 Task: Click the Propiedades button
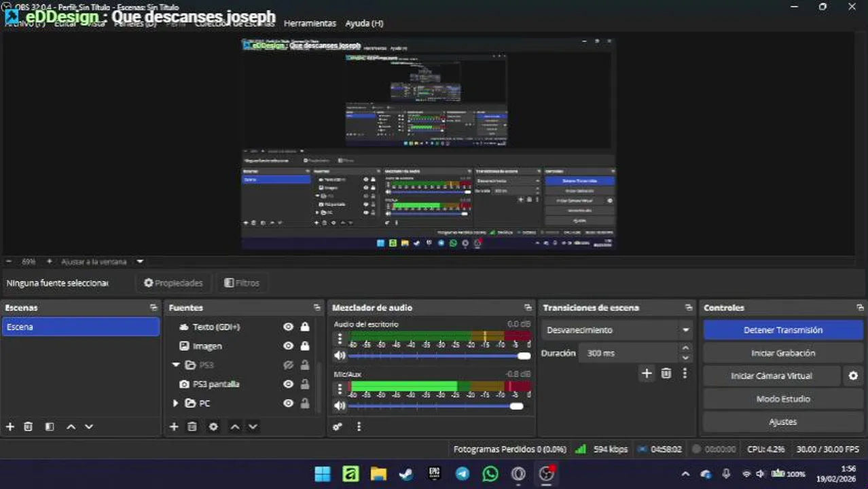click(x=173, y=283)
